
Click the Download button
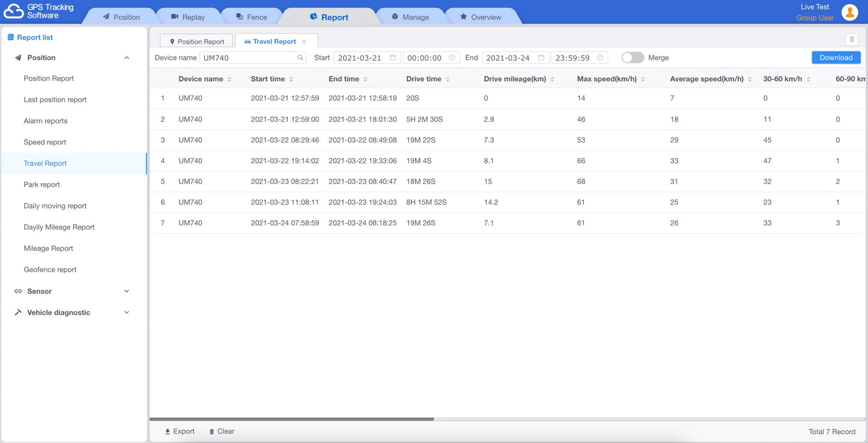tap(836, 57)
